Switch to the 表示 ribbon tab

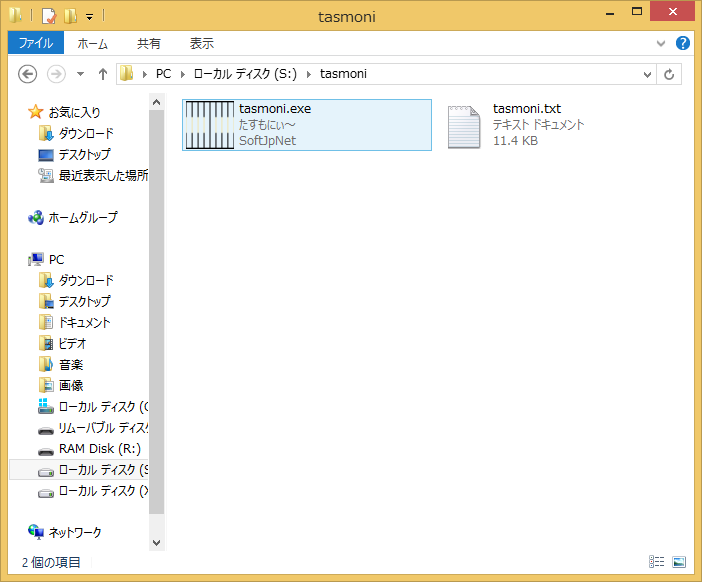pyautogui.click(x=201, y=43)
